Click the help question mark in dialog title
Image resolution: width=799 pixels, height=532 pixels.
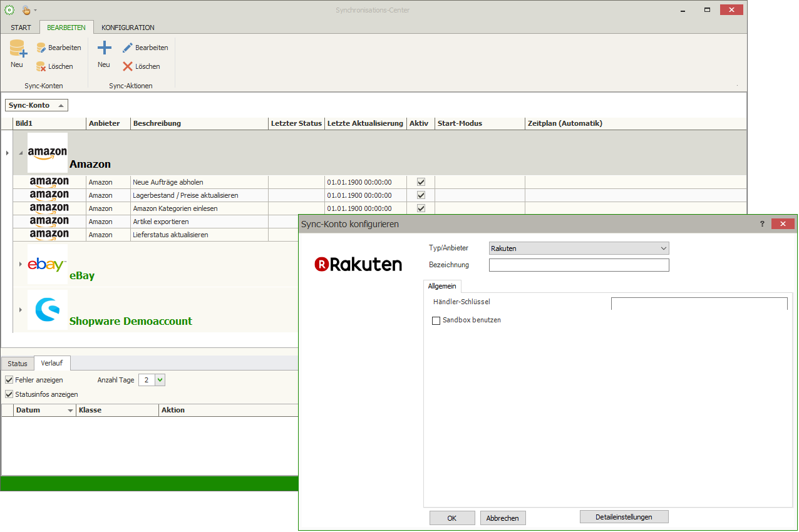point(762,224)
